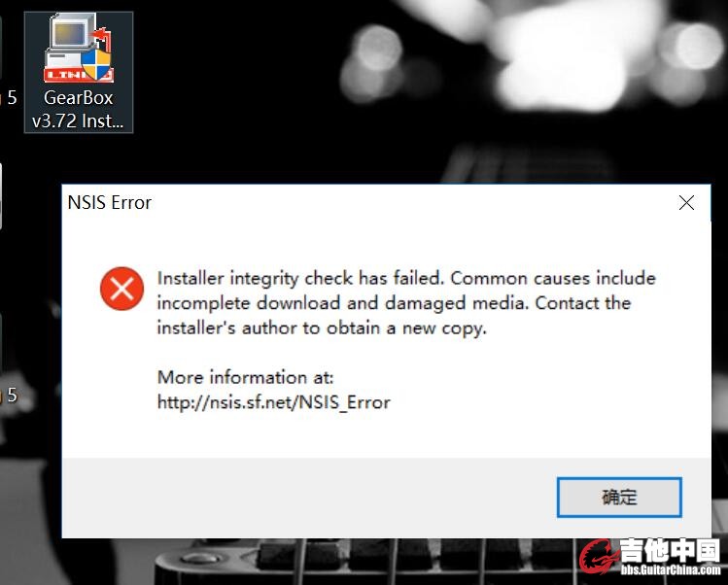Click the monitor graphic in the GearBox icon
Screen dimensions: 728x585
71,33
